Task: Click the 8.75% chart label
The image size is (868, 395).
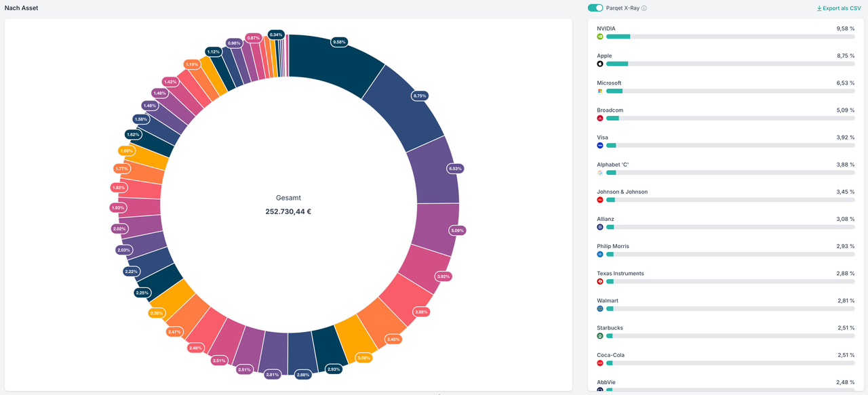Action: [420, 96]
